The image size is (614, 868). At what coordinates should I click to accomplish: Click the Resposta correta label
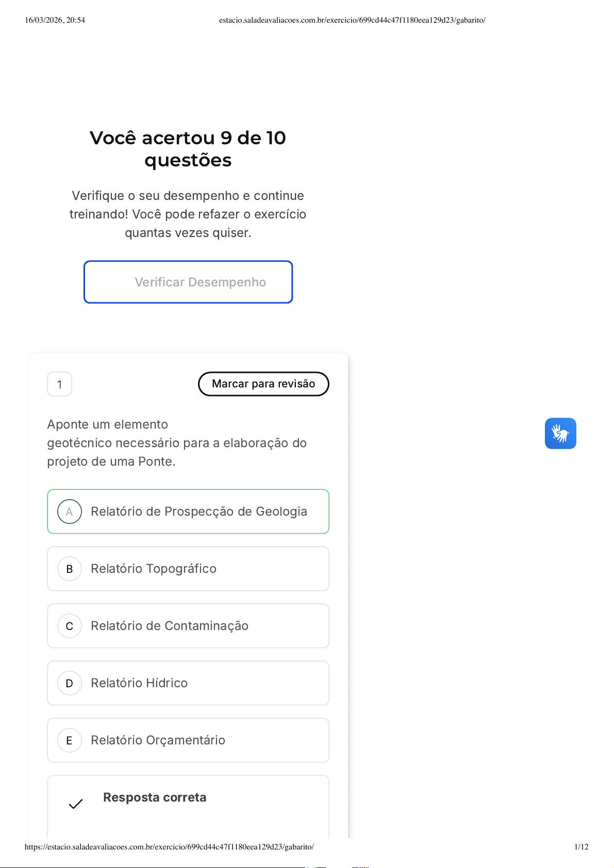tap(155, 797)
